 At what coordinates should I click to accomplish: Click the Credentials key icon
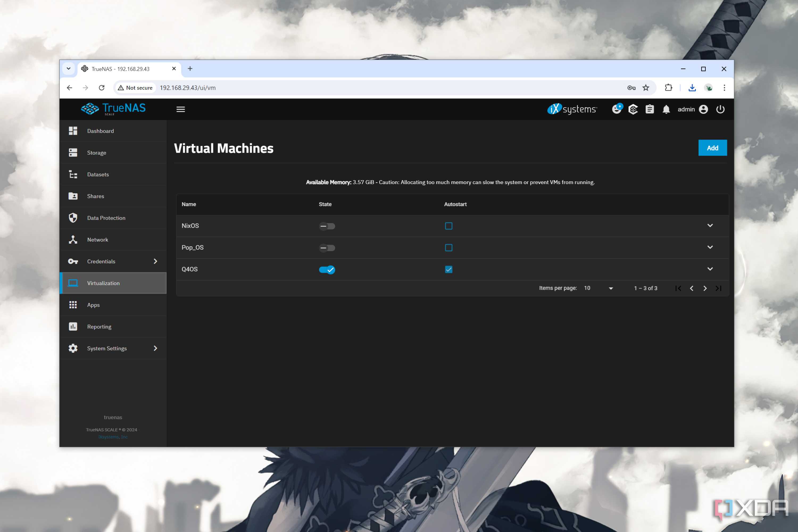pos(73,261)
